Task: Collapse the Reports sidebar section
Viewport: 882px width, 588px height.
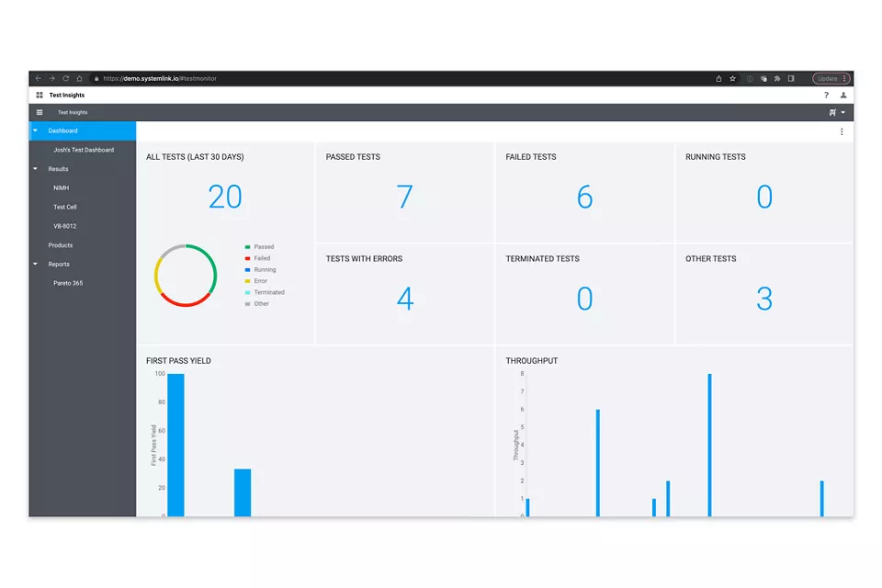Action: click(x=35, y=264)
